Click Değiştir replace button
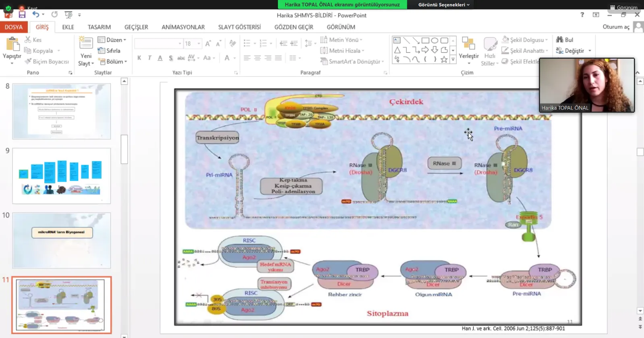Screen dimensions: 644x338 click(574, 51)
